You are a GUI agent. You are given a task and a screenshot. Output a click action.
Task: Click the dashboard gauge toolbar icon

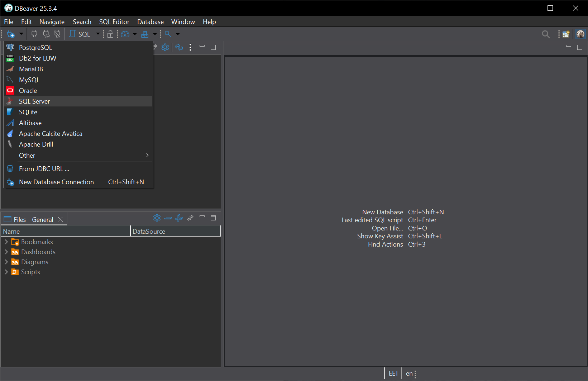point(125,34)
